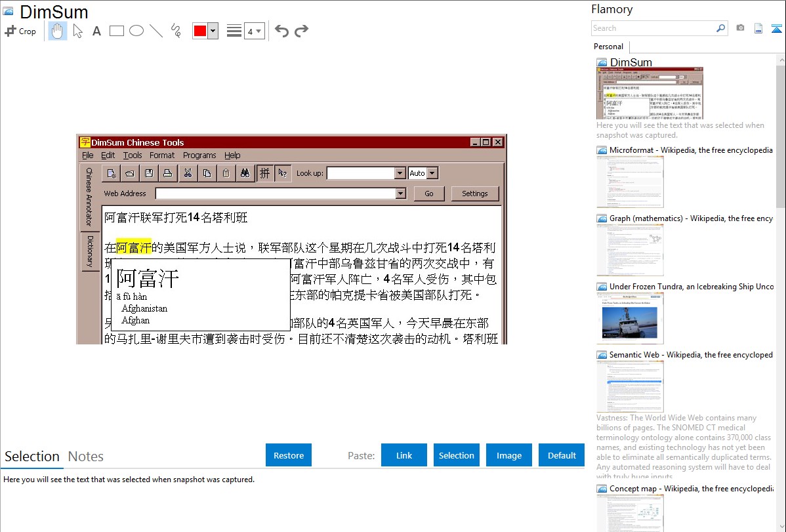Image resolution: width=786 pixels, height=532 pixels.
Task: Undo the last annotation
Action: (x=281, y=31)
